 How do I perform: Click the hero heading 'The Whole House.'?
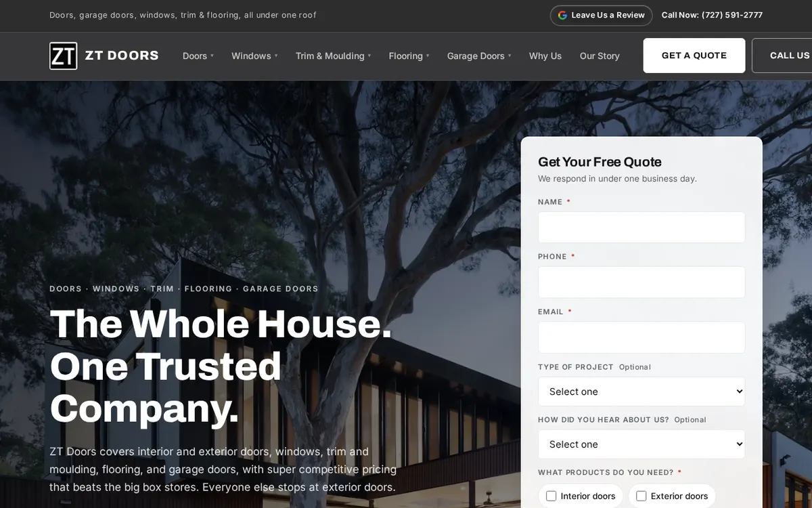[x=221, y=324]
